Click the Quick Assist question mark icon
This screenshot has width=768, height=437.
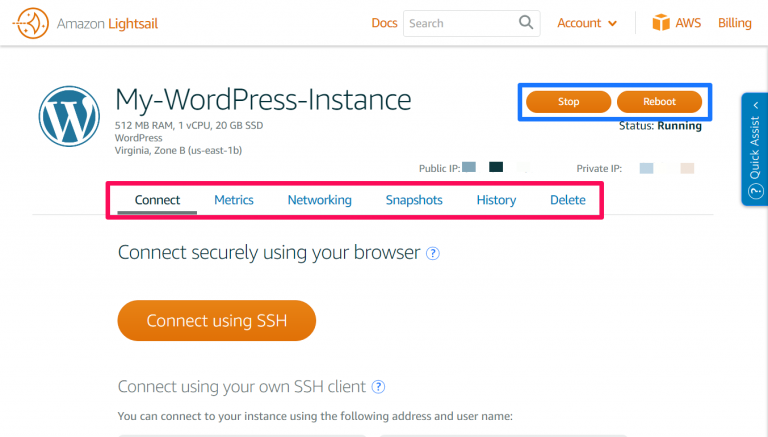755,191
